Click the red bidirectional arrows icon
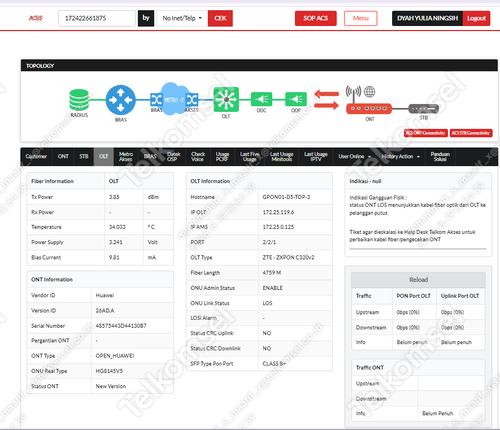This screenshot has width=500, height=430. click(x=327, y=100)
